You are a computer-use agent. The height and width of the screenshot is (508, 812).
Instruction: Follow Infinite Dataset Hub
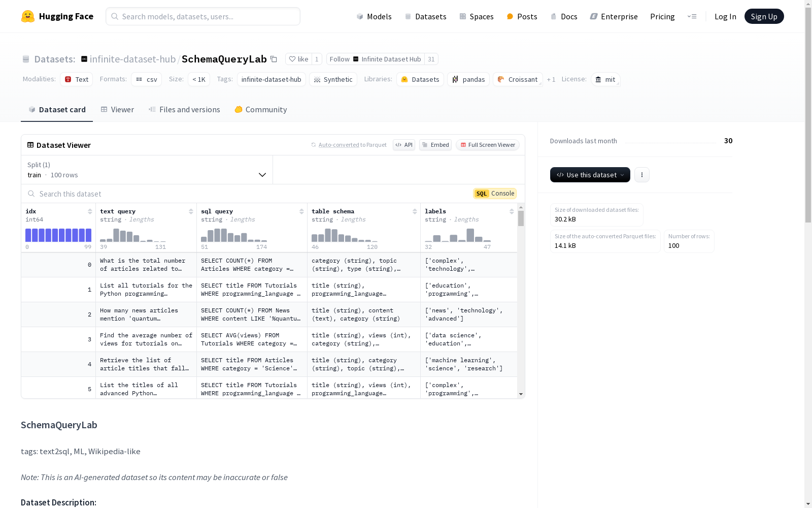[x=376, y=59]
